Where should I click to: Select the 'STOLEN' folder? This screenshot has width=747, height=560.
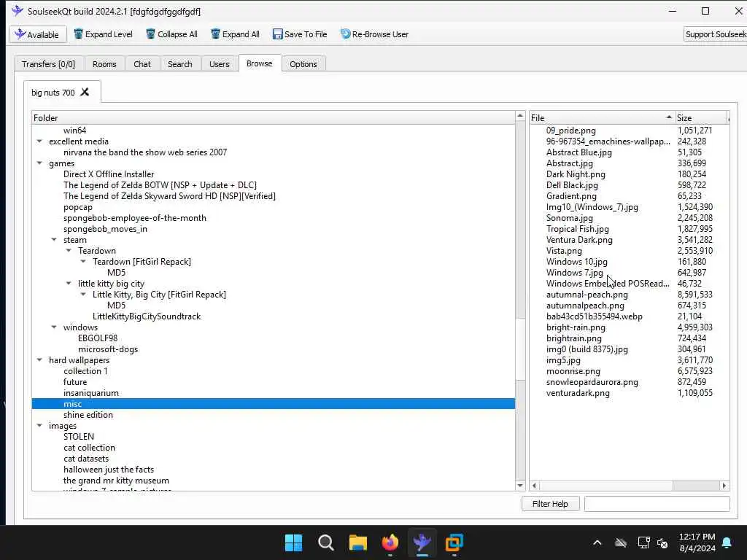(x=79, y=437)
